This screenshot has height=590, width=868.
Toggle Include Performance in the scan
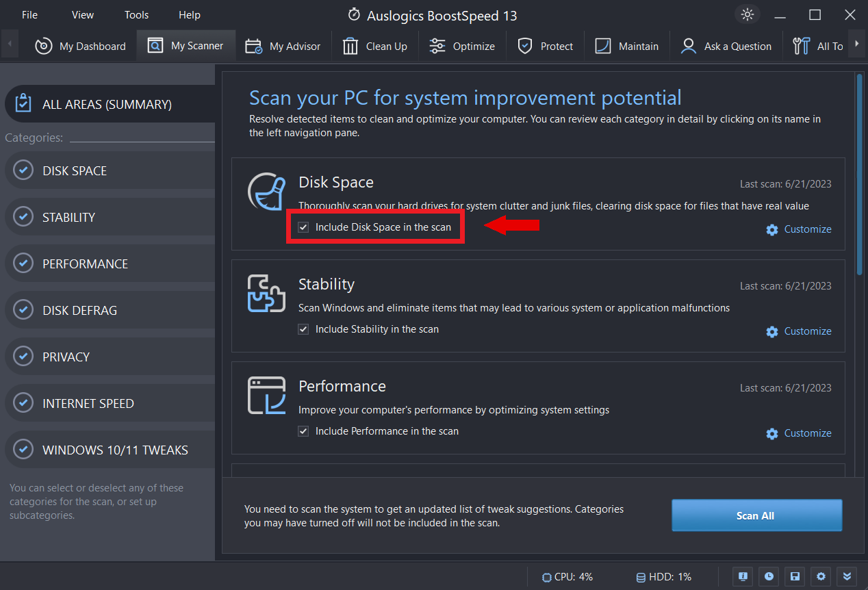pos(303,431)
